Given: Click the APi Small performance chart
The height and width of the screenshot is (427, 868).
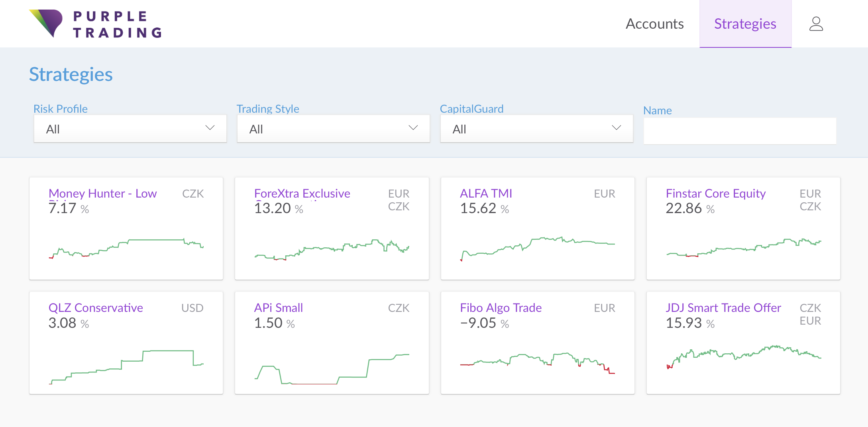Looking at the screenshot, I should pyautogui.click(x=332, y=369).
